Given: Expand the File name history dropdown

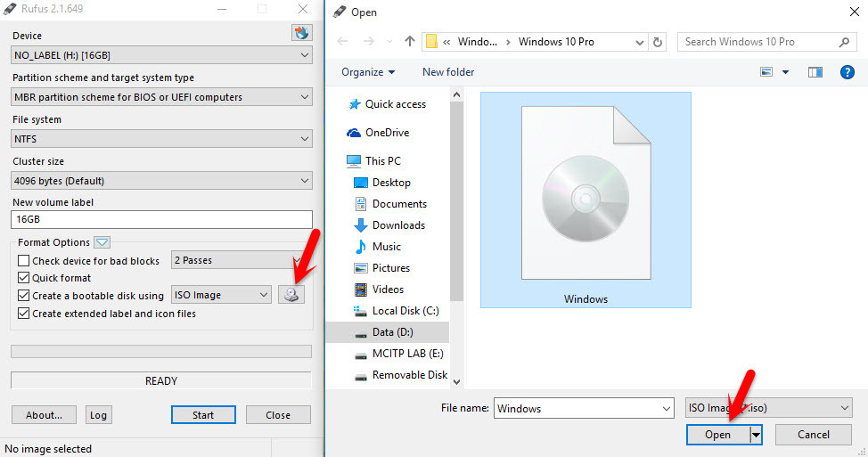Looking at the screenshot, I should pos(667,409).
